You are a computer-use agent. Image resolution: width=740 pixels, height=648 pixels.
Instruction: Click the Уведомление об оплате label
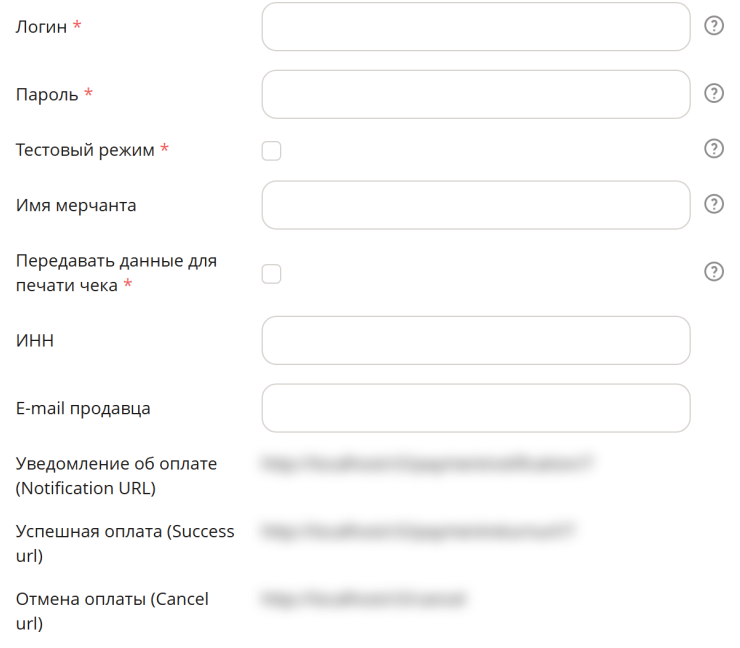116,476
